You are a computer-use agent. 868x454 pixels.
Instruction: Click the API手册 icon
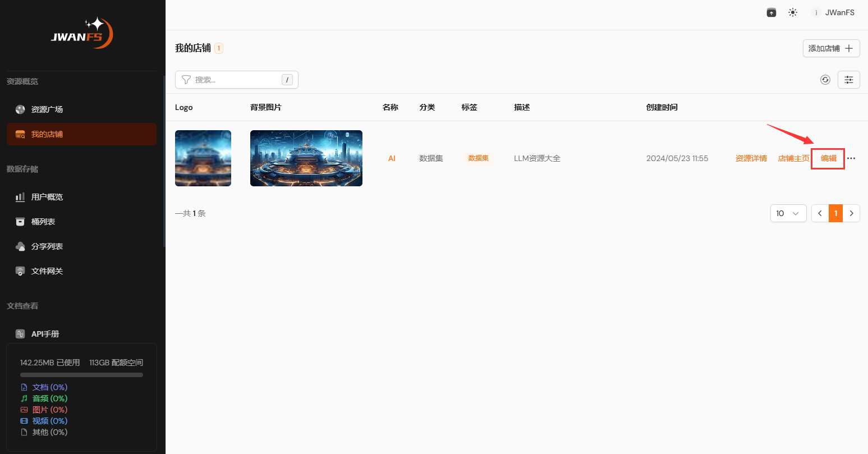[20, 334]
